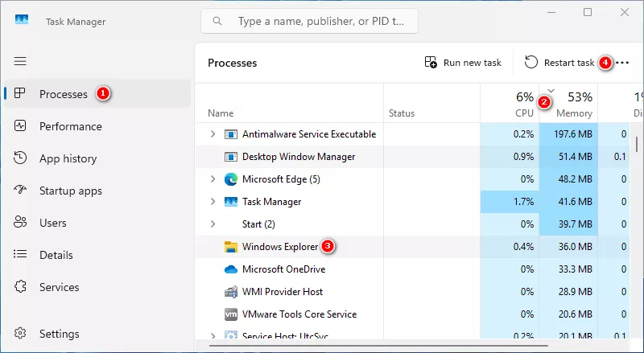Click the 51.4 MB memory cell
This screenshot has height=353, width=644.
tap(568, 157)
